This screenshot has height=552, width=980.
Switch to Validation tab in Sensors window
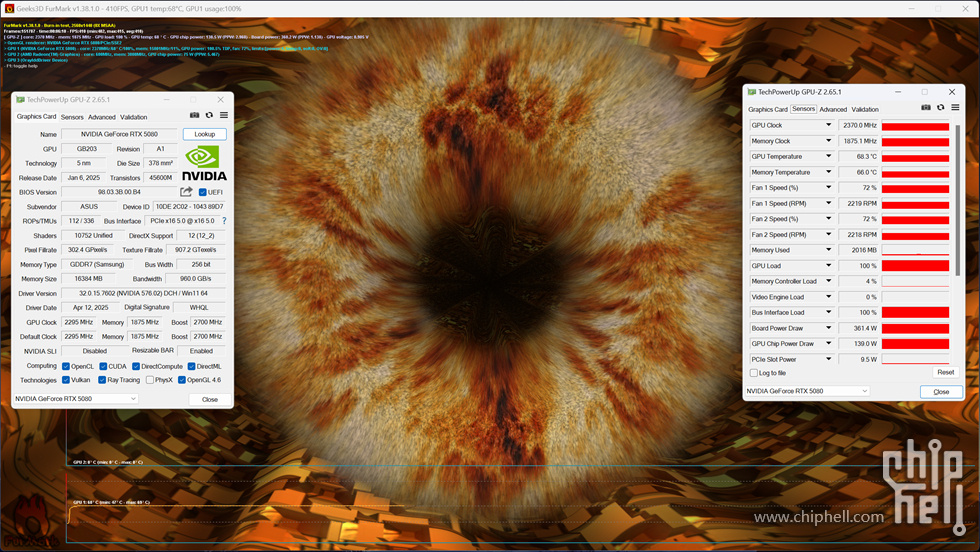[865, 109]
